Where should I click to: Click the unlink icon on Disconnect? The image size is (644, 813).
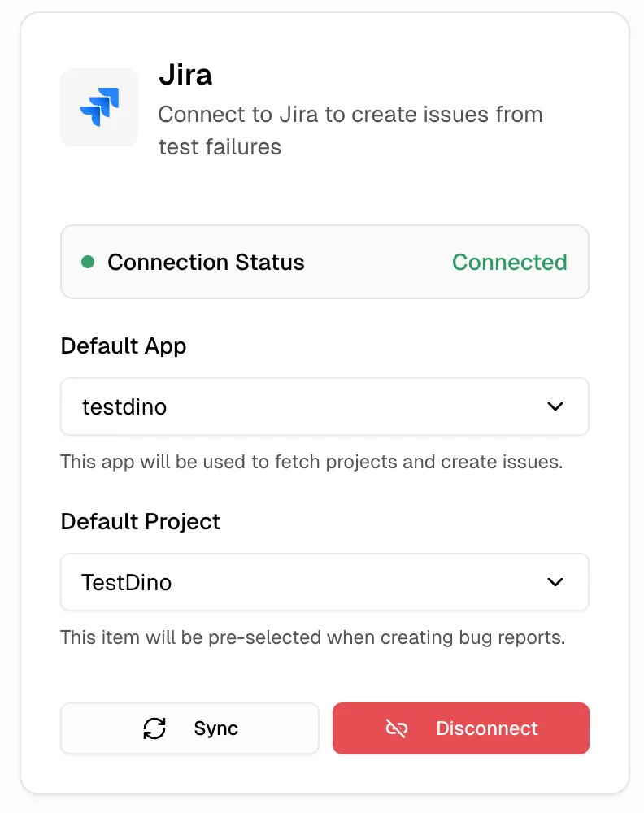coord(396,728)
